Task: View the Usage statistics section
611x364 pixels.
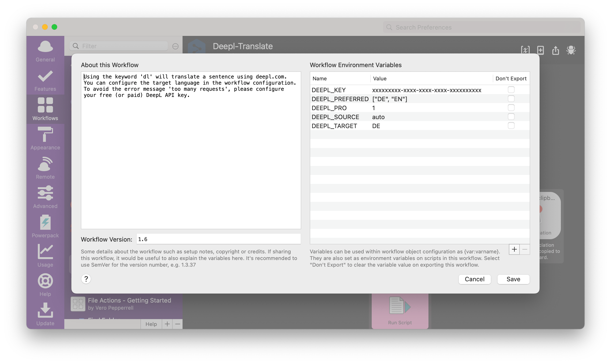Action: (45, 256)
